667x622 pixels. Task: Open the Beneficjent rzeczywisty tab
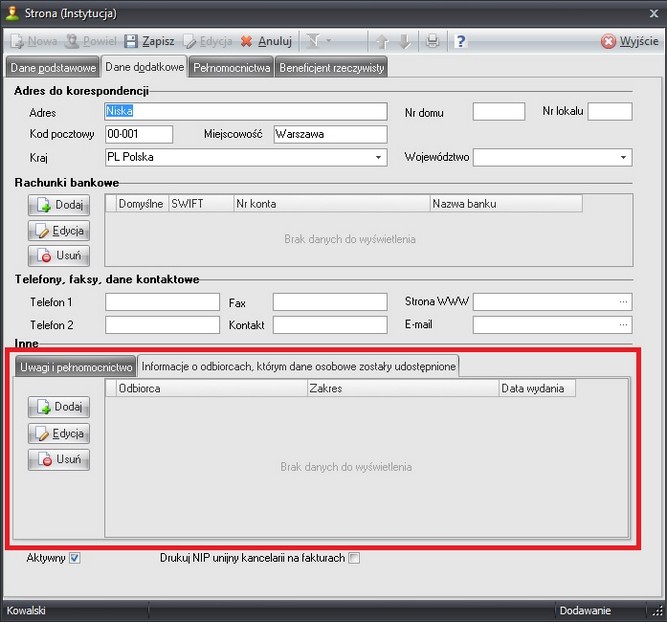pos(331,68)
